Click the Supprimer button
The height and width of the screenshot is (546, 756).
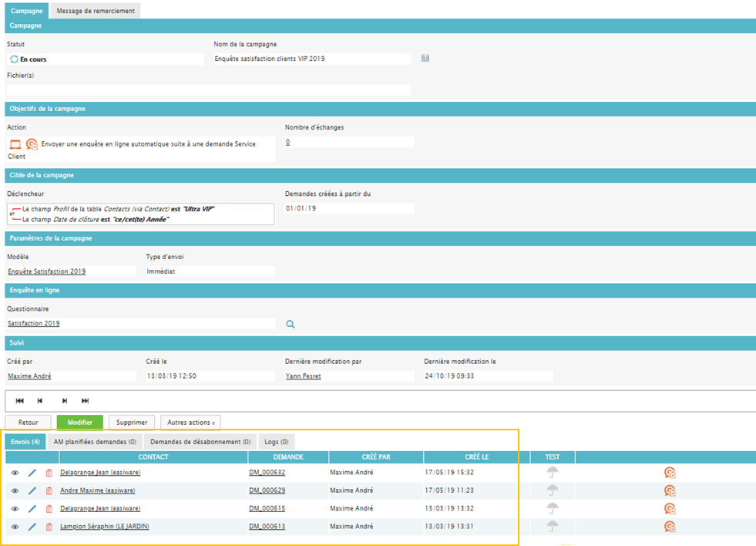(131, 423)
